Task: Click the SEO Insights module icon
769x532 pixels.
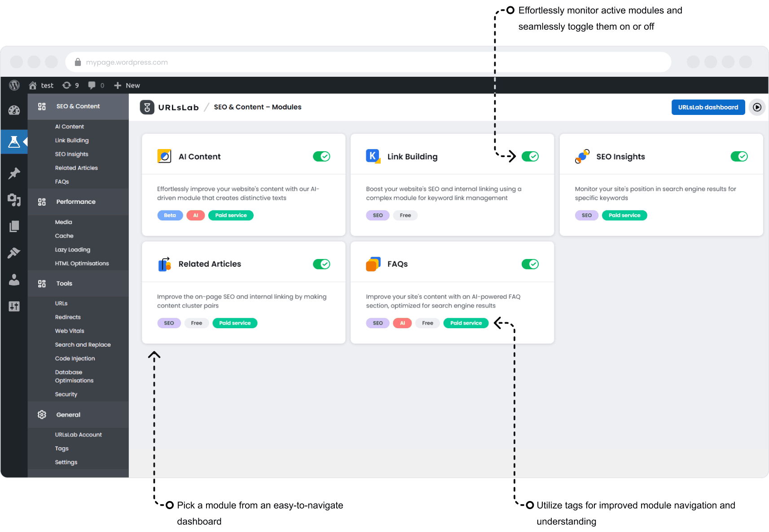Action: pos(582,156)
